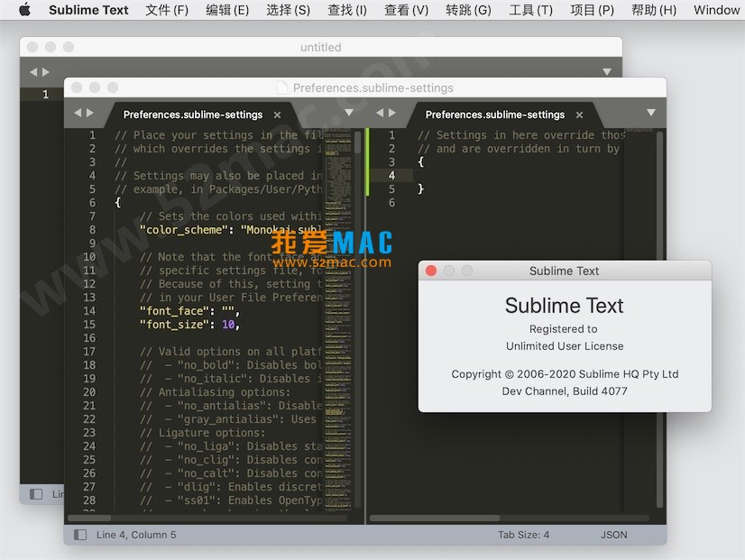Click right pane horizontal scrollbar
745x560 pixels.
point(434,518)
